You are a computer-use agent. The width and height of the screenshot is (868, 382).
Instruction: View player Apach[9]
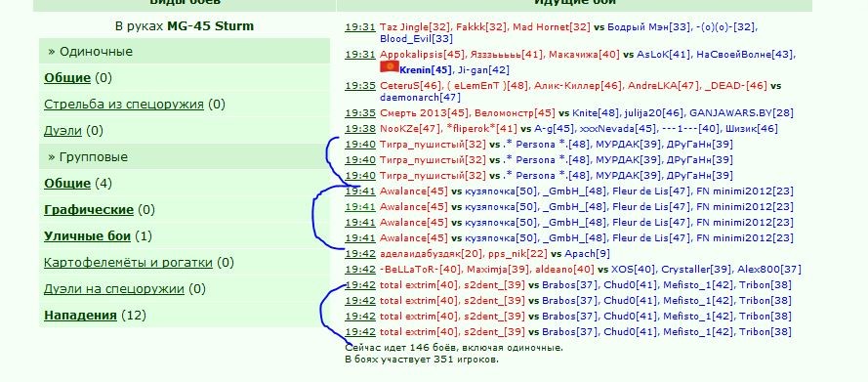[x=588, y=254]
